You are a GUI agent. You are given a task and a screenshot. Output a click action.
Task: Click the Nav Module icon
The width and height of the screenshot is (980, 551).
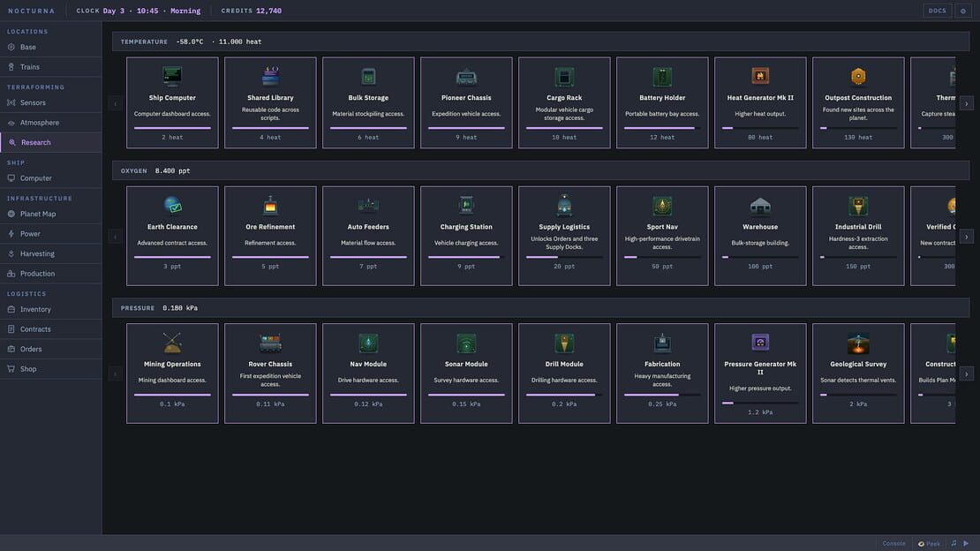pyautogui.click(x=368, y=343)
